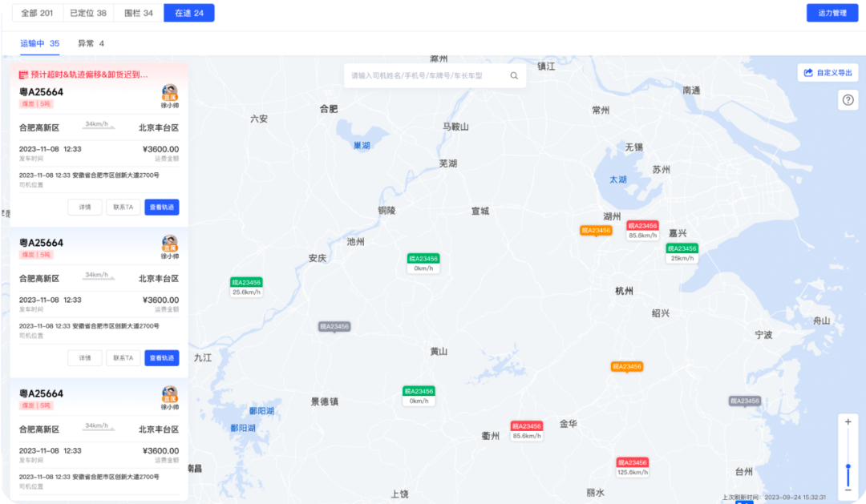Select the 在途 24 tab
This screenshot has height=504, width=866.
coord(189,13)
